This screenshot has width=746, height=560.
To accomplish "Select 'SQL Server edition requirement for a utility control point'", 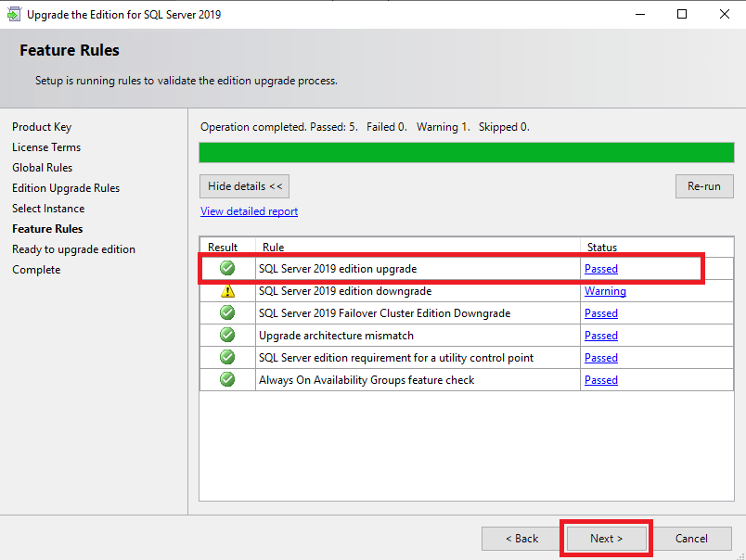I will [396, 358].
